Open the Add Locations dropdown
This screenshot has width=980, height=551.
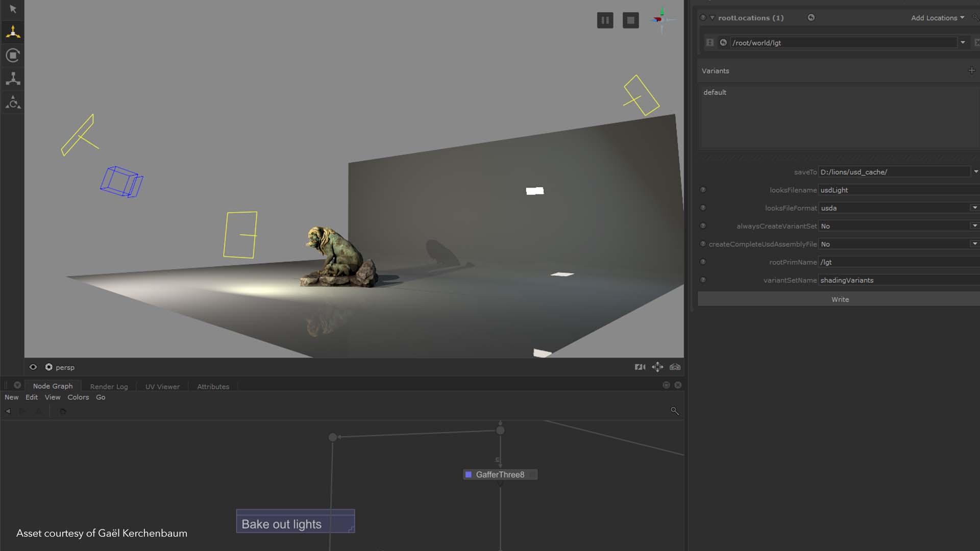[x=937, y=17]
